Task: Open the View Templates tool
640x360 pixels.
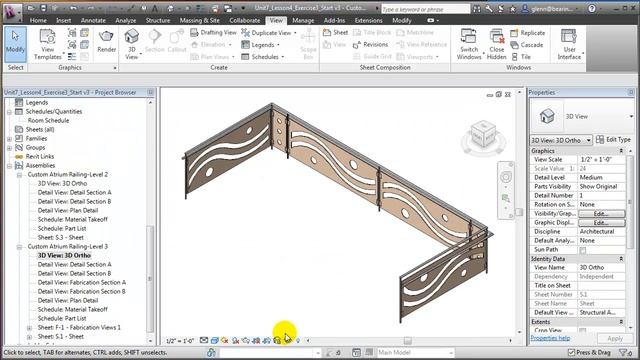Action: click(47, 44)
